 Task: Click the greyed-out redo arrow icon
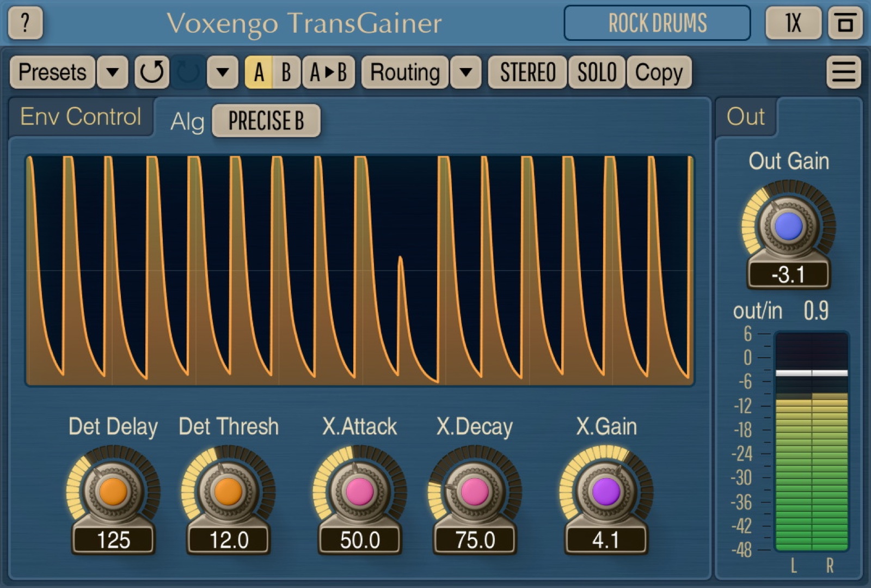(188, 72)
